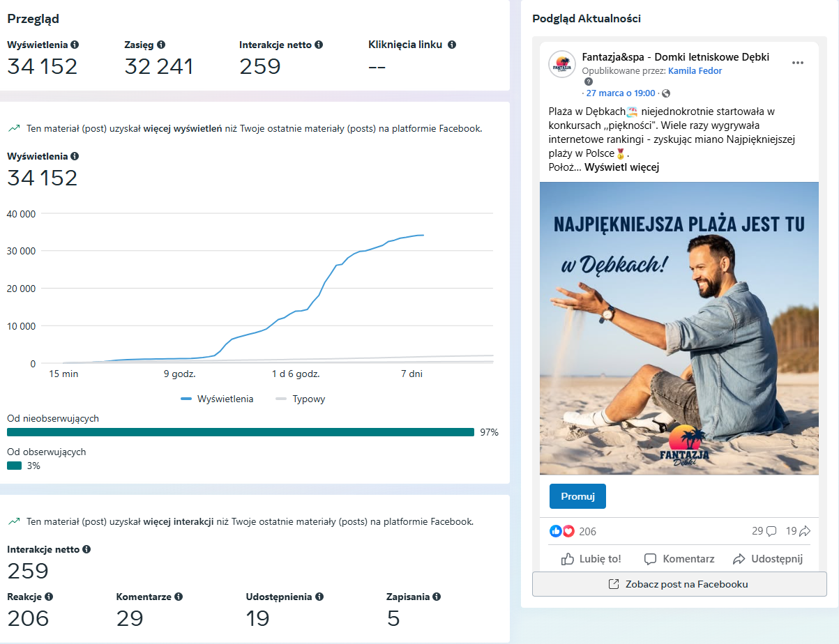The width and height of the screenshot is (839, 644).
Task: Open Kamila Fedor profile link
Action: point(695,71)
